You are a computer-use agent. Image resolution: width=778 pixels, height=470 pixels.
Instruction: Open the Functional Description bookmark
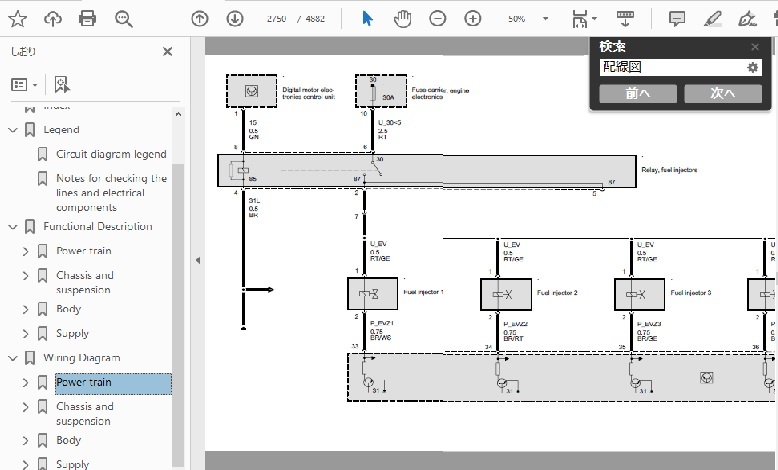click(x=98, y=226)
